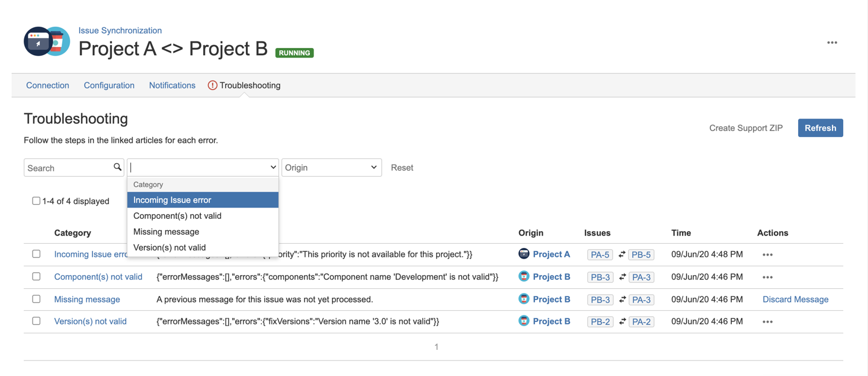Switch to the Configuration tab
This screenshot has width=868, height=376.
[109, 85]
